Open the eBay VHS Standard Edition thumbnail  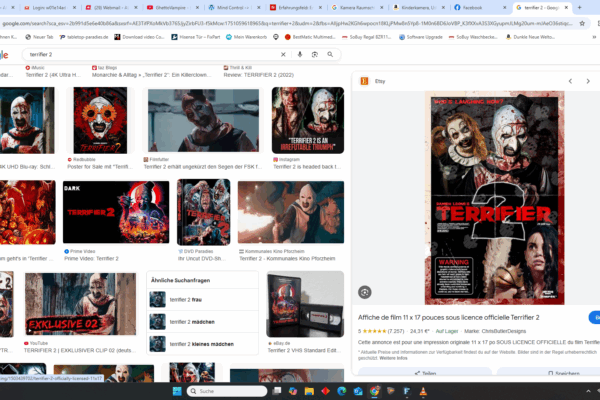pyautogui.click(x=305, y=304)
